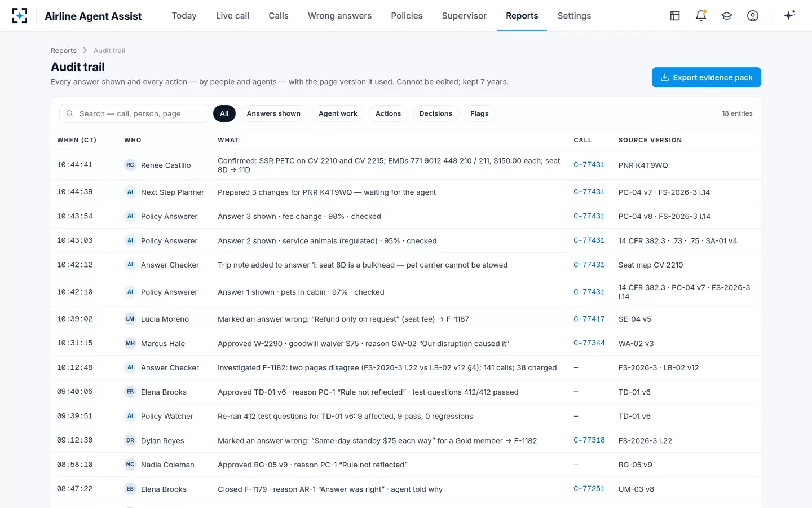Switch to the Today tab
Image resolution: width=812 pixels, height=508 pixels.
tap(184, 16)
